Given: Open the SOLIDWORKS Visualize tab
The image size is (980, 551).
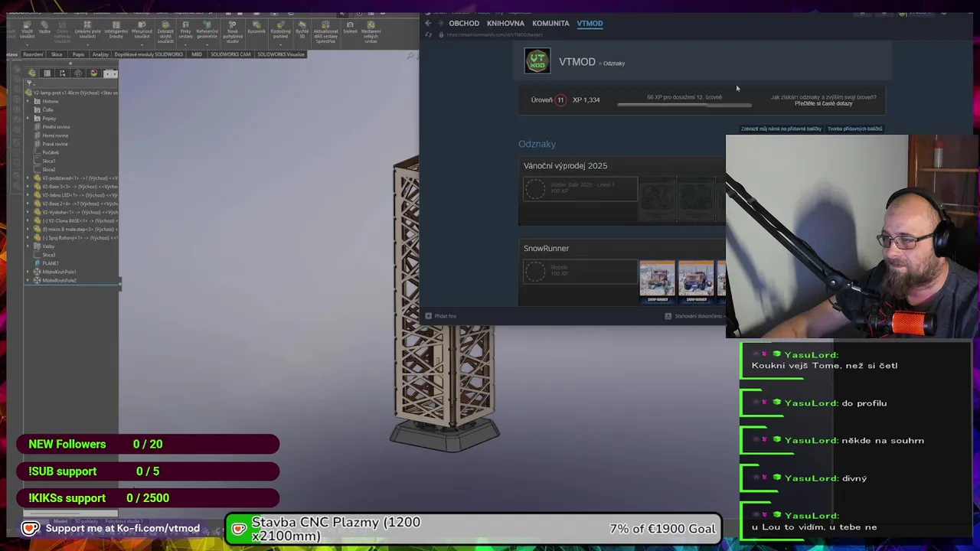Looking at the screenshot, I should pos(281,54).
